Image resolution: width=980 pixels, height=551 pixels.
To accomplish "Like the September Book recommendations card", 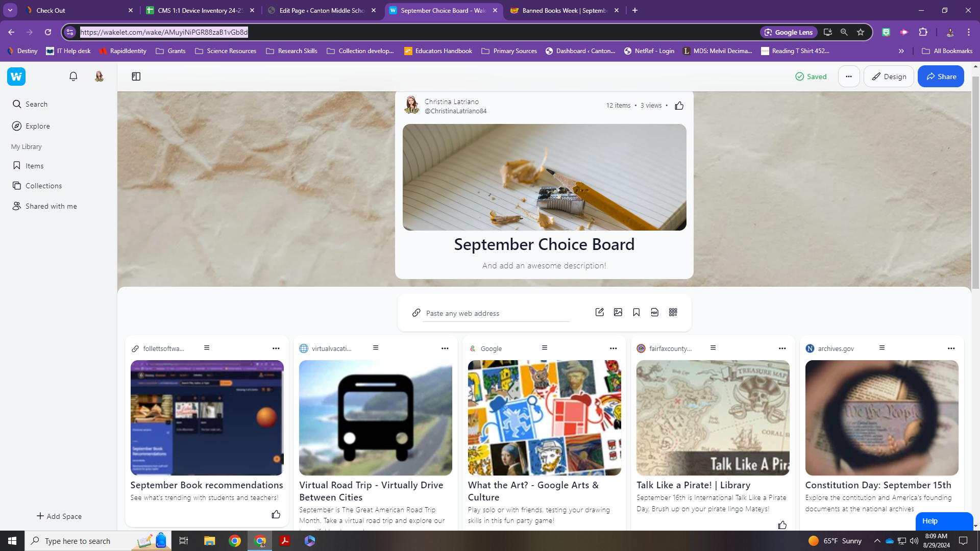I will tap(276, 514).
